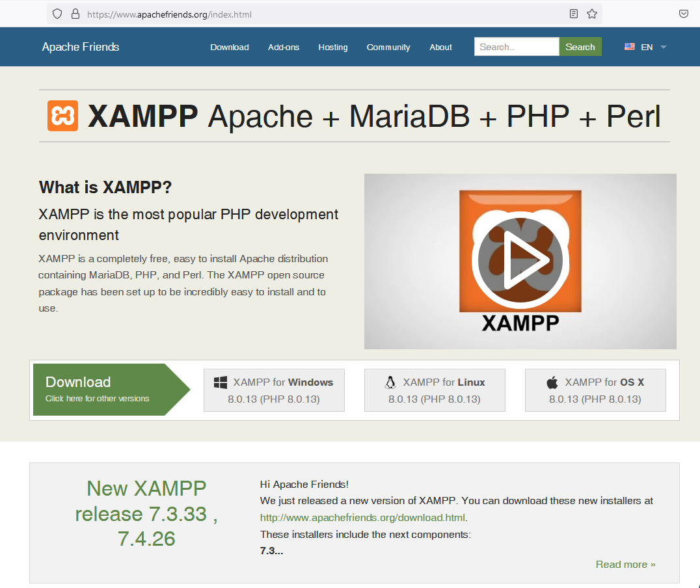The height and width of the screenshot is (588, 700).
Task: Toggle reader view icon in address bar
Action: (x=574, y=14)
